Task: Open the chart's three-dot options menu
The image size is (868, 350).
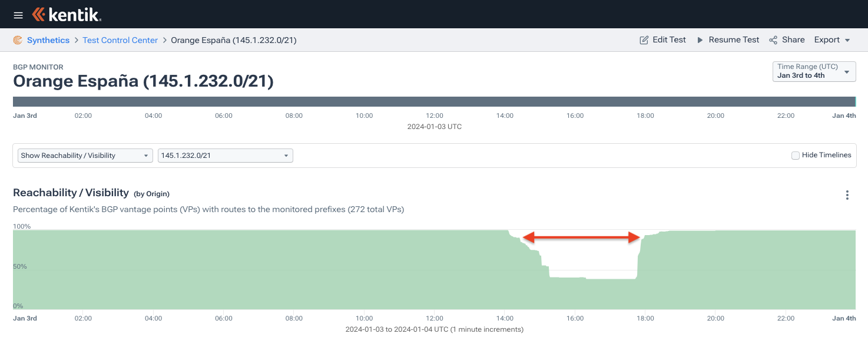Action: (x=847, y=195)
